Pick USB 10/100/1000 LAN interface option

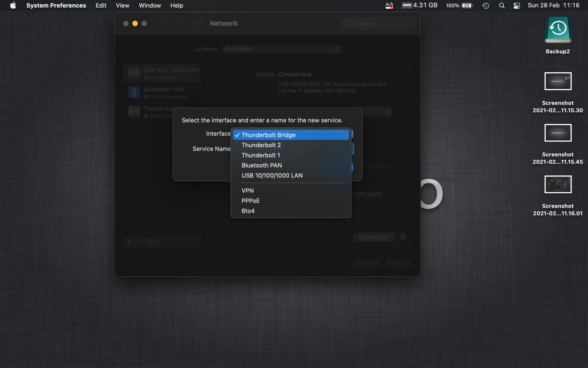[x=272, y=175]
